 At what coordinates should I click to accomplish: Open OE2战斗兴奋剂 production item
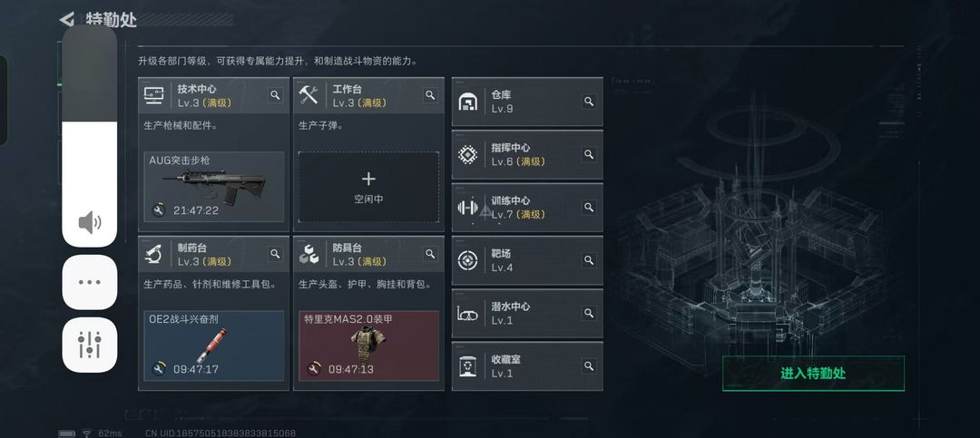[214, 346]
